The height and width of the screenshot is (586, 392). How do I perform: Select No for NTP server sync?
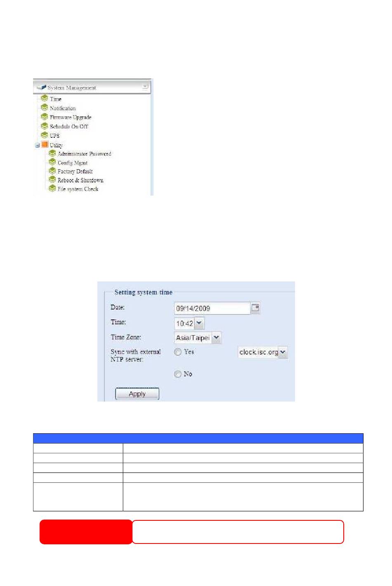178,374
